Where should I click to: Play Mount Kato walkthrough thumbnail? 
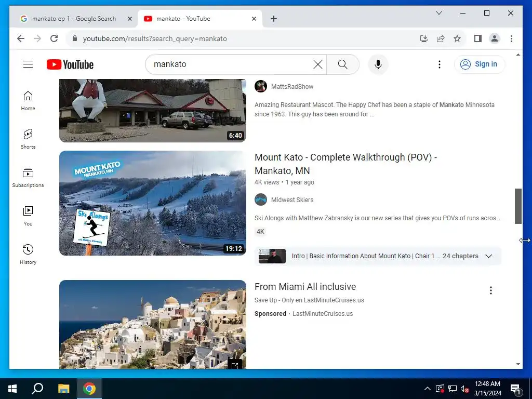tap(152, 203)
